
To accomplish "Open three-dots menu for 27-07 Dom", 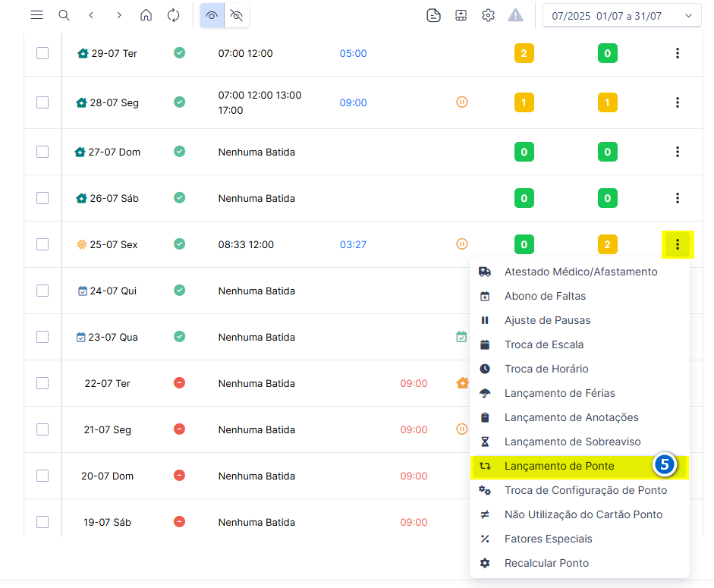I will pyautogui.click(x=678, y=152).
